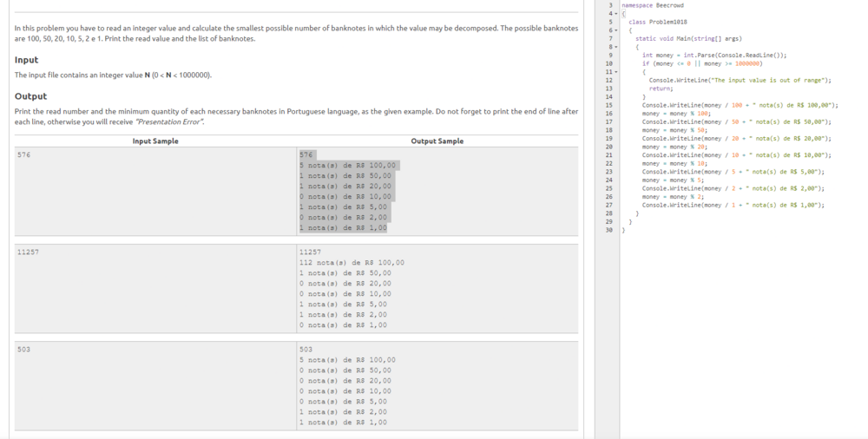This screenshot has width=868, height=439.
Task: Collapse the namespace block at line 4
Action: [x=615, y=14]
